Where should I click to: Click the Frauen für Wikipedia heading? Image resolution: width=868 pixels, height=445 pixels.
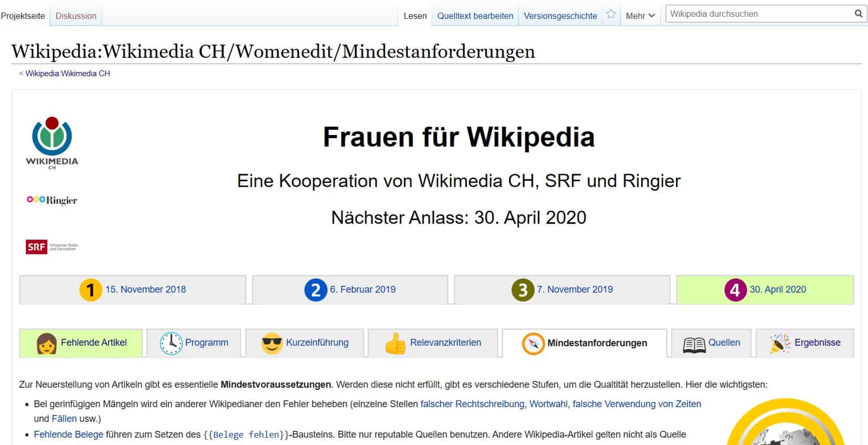pyautogui.click(x=458, y=137)
